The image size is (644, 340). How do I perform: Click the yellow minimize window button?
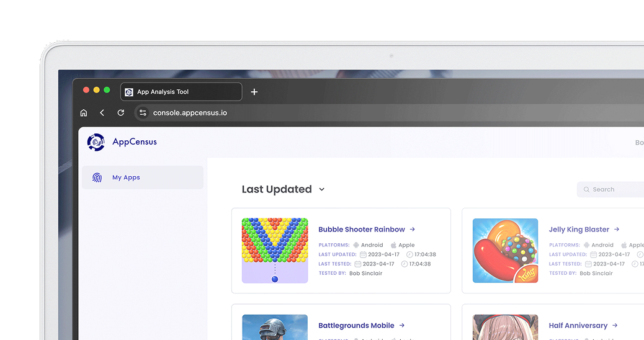[97, 90]
